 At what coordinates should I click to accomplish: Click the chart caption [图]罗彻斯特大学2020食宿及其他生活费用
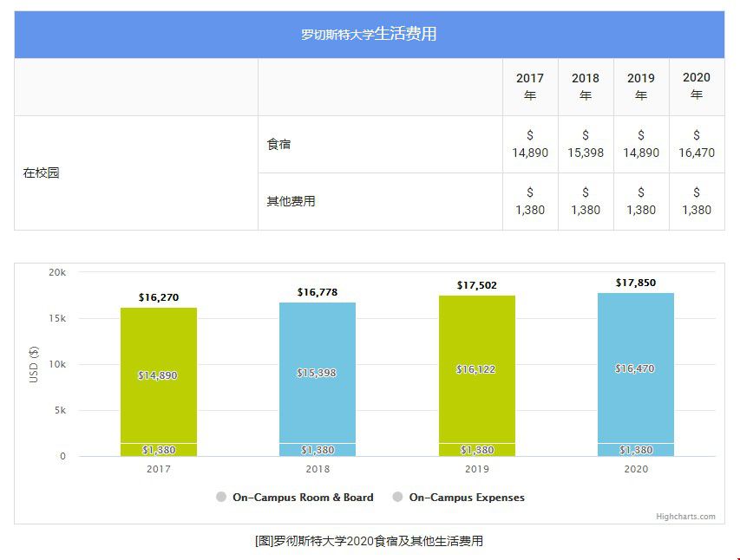(x=369, y=541)
